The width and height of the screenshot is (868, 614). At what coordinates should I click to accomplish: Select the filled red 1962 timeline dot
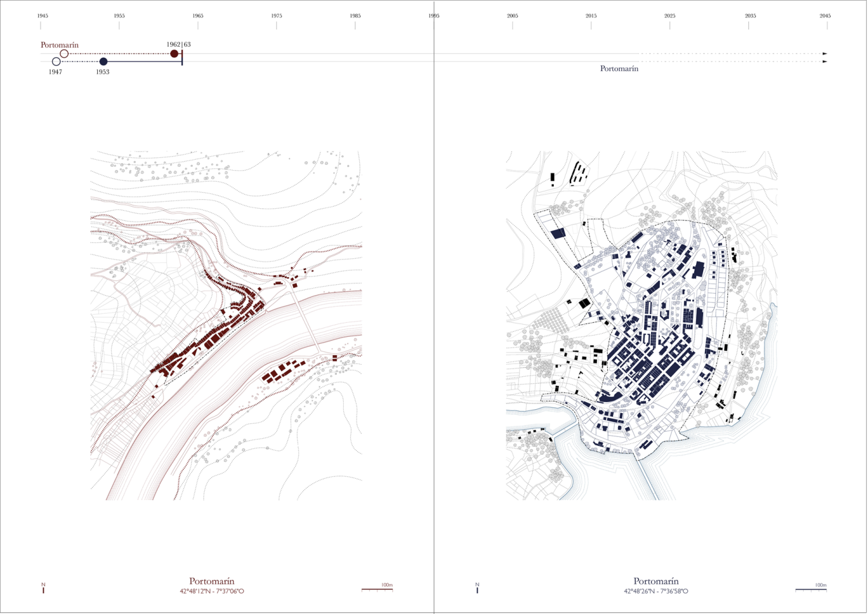pos(174,54)
